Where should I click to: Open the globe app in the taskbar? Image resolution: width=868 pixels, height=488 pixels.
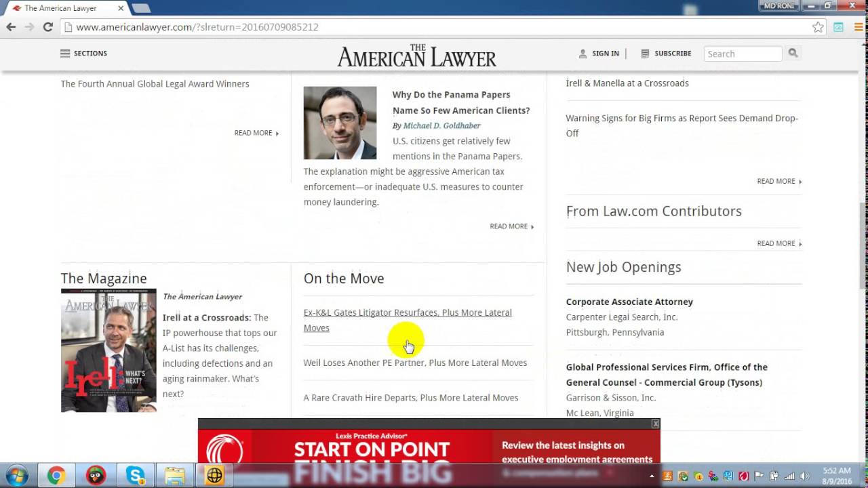[x=214, y=476]
